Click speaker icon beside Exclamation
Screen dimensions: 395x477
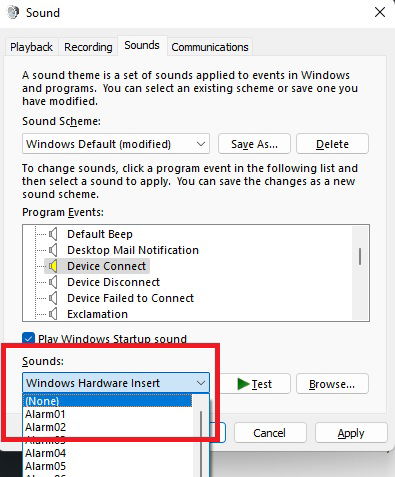coord(53,314)
